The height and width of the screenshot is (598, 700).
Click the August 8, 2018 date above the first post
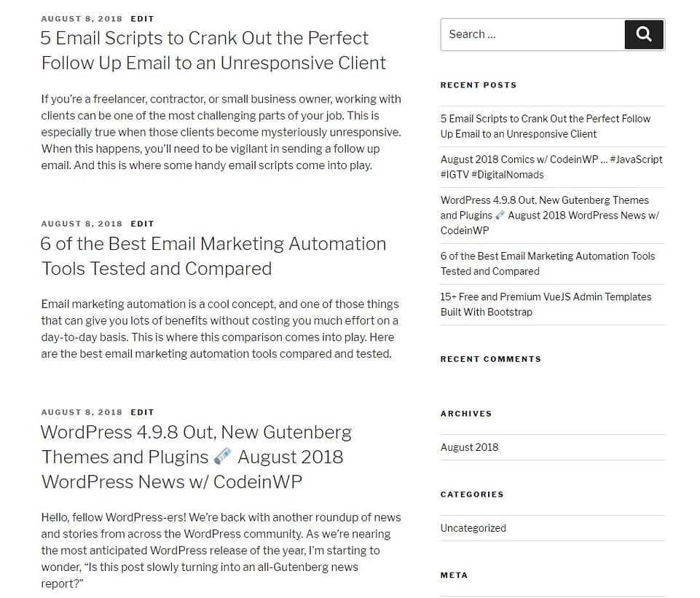pos(82,18)
